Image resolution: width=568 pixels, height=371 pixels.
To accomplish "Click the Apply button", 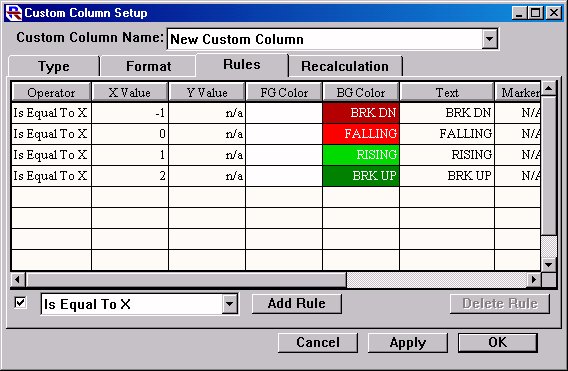I will point(408,342).
